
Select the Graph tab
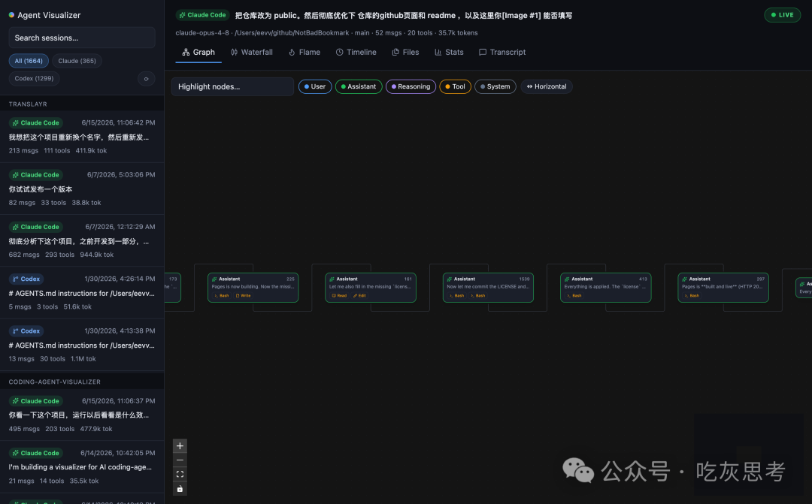pos(198,53)
